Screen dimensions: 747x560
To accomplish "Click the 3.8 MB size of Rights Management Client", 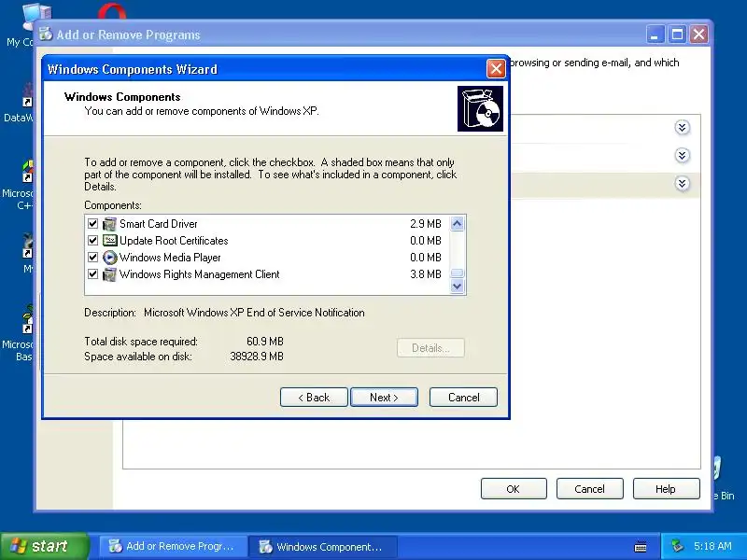I will tap(426, 274).
